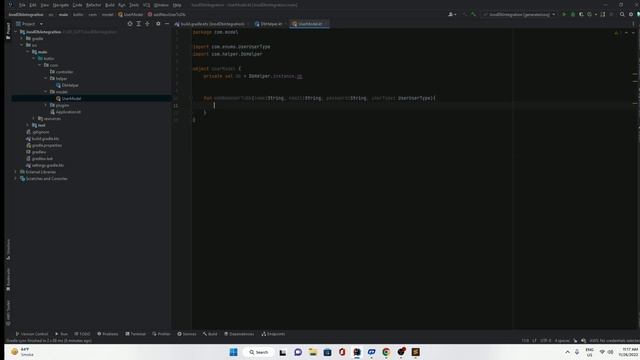Locate current file in Project tree icon

pos(130,24)
